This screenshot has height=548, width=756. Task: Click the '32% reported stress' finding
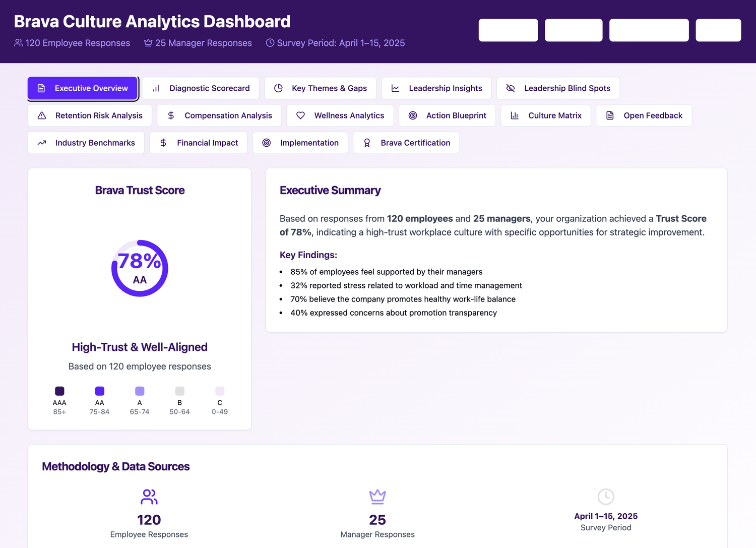pyautogui.click(x=406, y=285)
